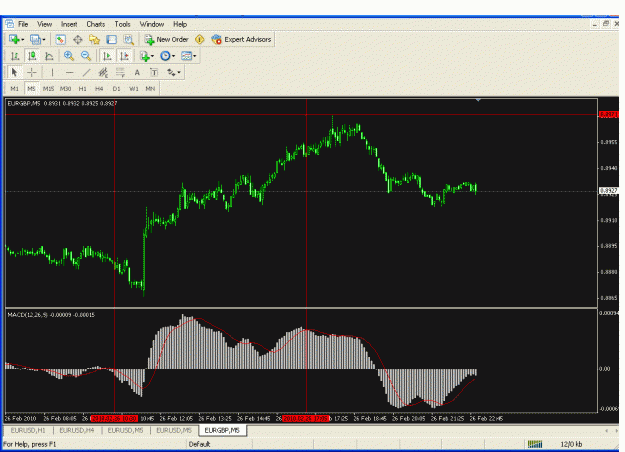
Task: Click the 26 Feb 12:05 time label
Action: click(x=176, y=419)
